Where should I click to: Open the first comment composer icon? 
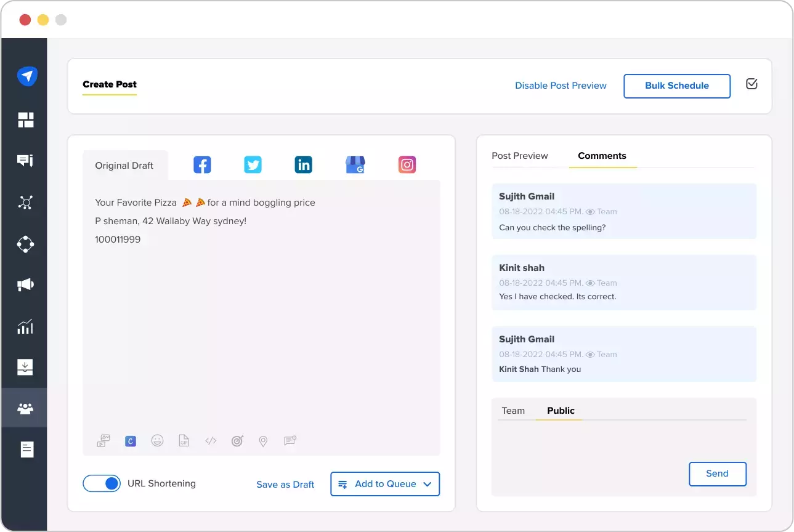290,441
